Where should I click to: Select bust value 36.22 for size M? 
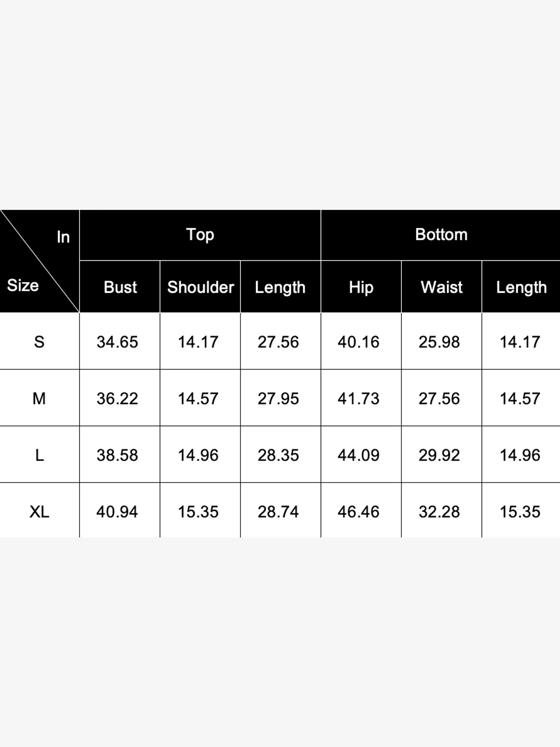pos(117,399)
